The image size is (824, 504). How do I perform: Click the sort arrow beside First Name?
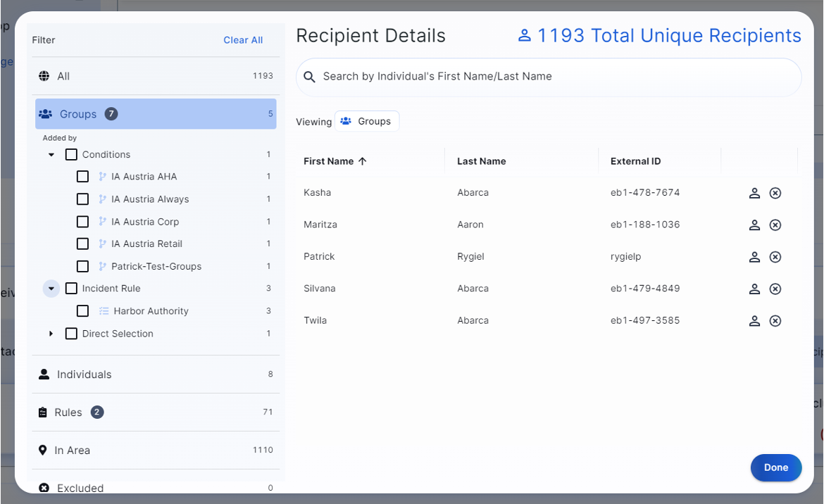pos(363,161)
